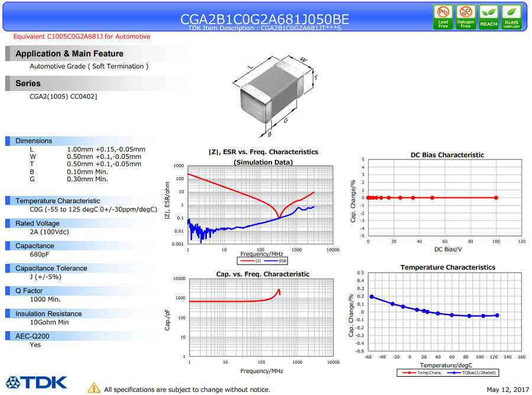Viewport: 532px width, 395px height.
Task: Click the RoHS Compliant badge
Action: coord(511,17)
